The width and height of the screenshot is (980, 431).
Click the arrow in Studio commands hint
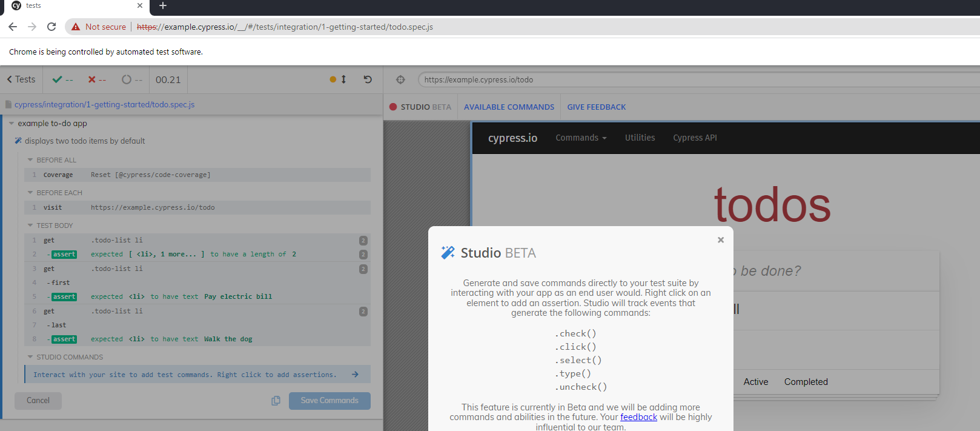click(356, 375)
